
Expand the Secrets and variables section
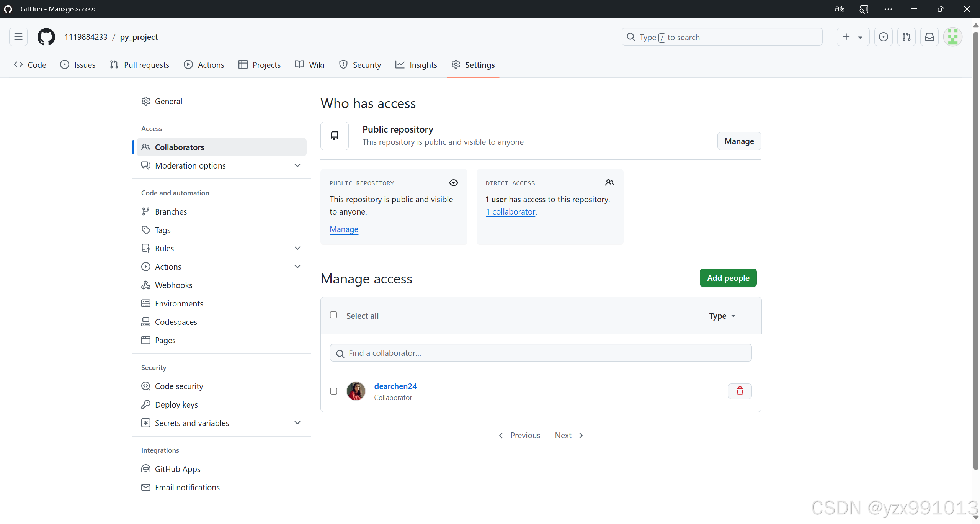point(297,423)
